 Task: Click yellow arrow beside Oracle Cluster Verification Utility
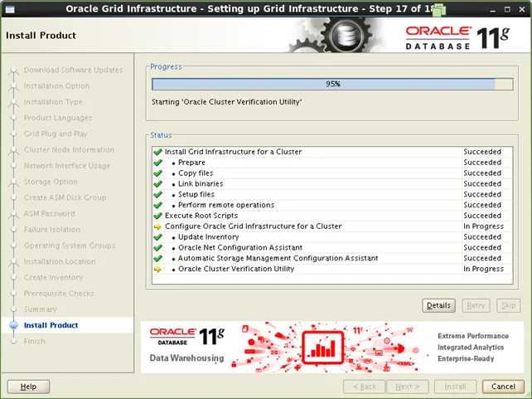click(157, 269)
